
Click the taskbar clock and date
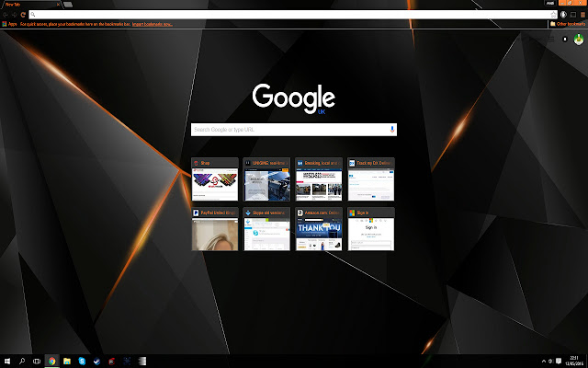pos(573,362)
